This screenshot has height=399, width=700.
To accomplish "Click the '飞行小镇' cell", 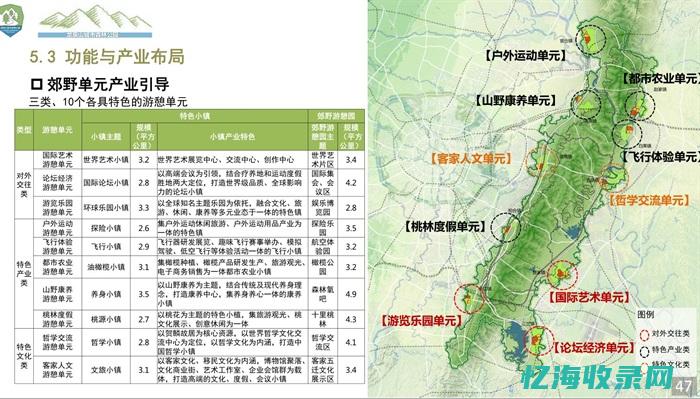I will point(106,247).
